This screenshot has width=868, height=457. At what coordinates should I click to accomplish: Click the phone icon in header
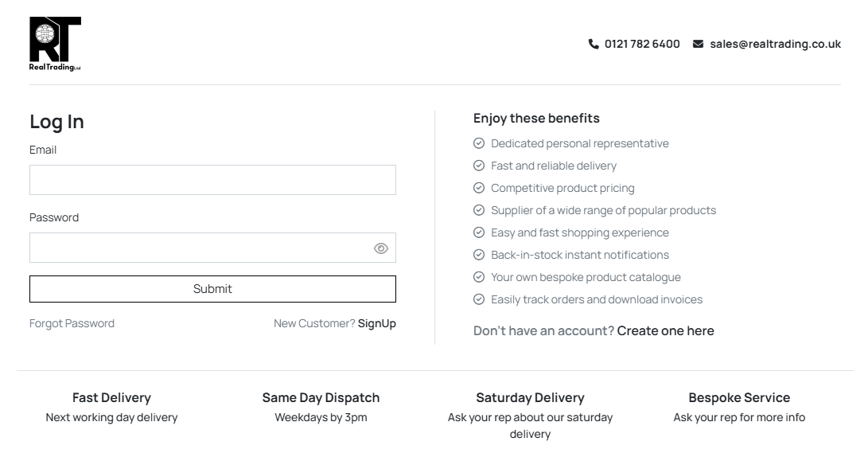tap(594, 44)
